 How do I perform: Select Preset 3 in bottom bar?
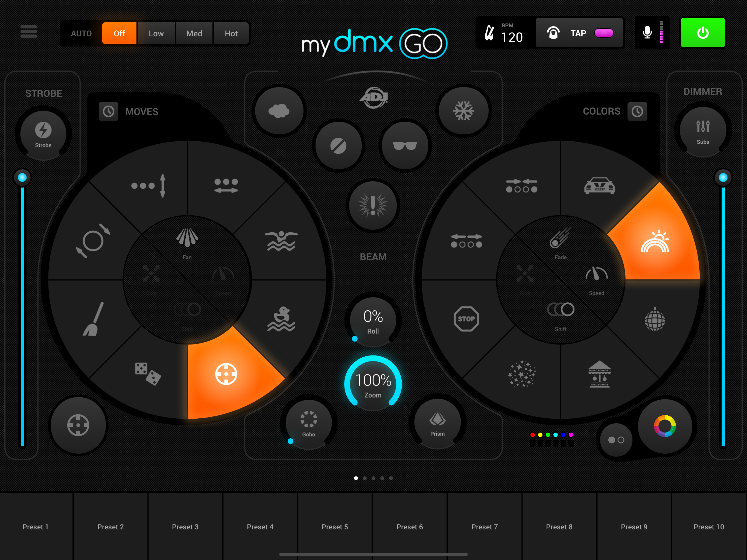185,526
